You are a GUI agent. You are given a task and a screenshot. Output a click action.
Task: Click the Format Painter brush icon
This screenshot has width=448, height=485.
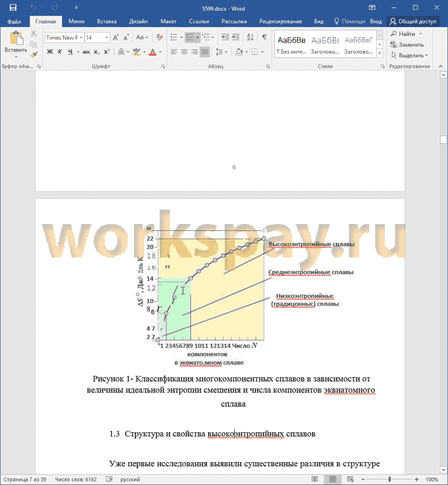pyautogui.click(x=33, y=55)
